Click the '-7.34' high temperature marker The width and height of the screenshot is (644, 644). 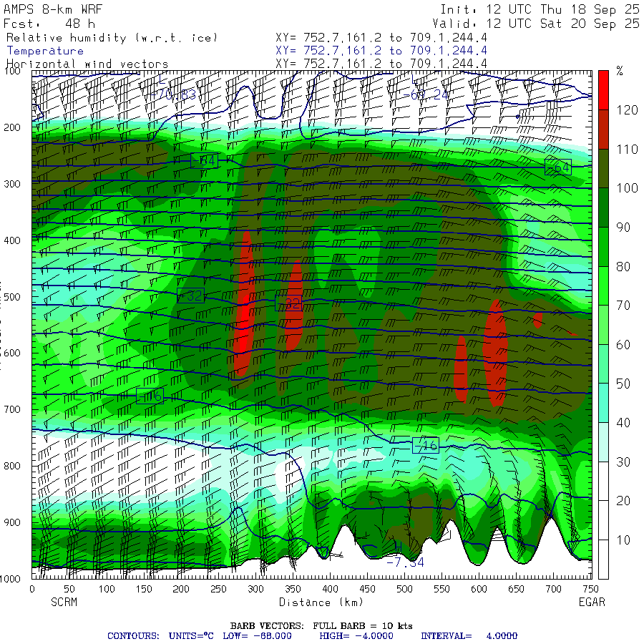pos(405,562)
